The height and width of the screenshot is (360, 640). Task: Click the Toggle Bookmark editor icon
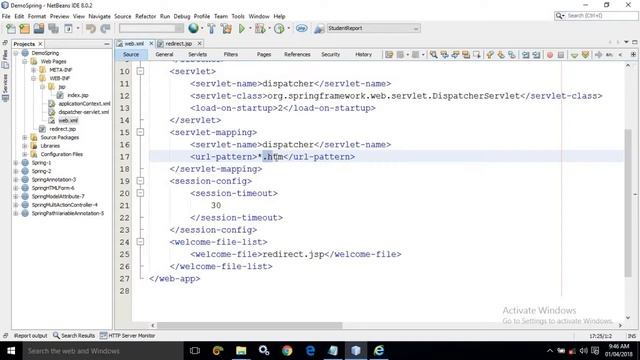512,55
